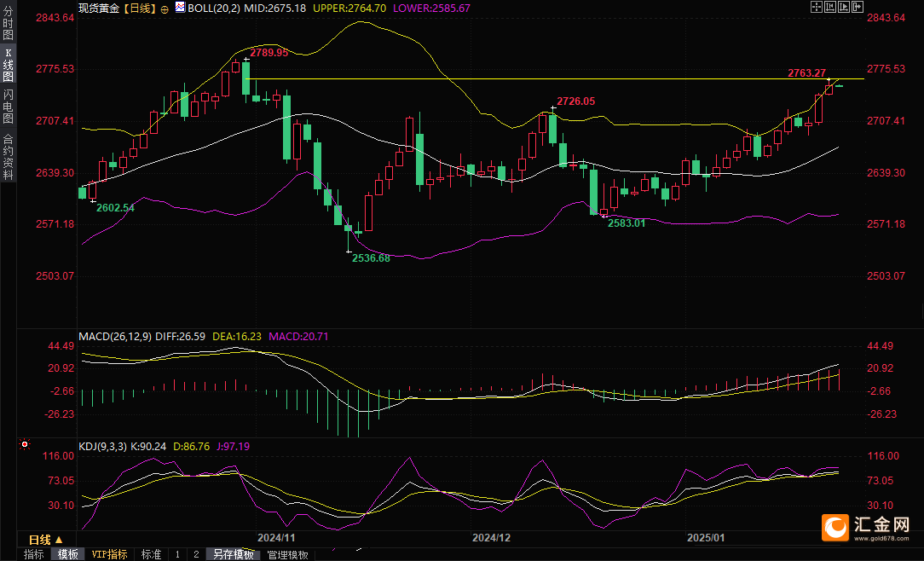This screenshot has width=924, height=561.
Task: Select the 标准 template
Action: pos(152,554)
